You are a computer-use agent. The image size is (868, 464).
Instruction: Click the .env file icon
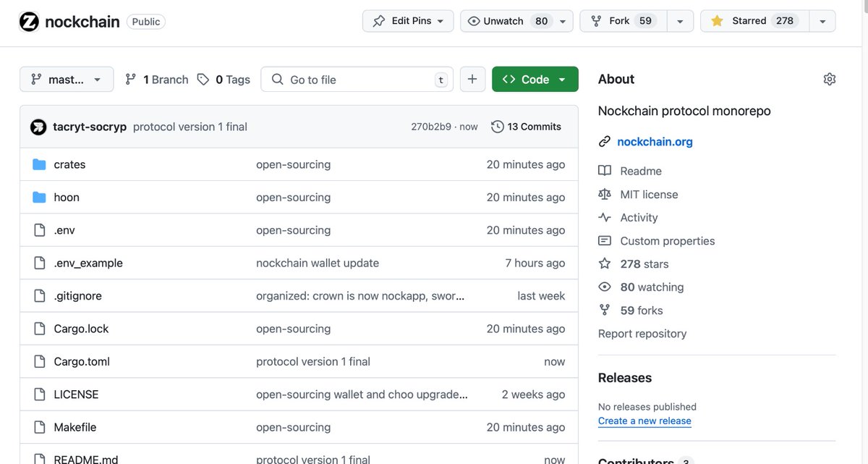[x=40, y=230]
